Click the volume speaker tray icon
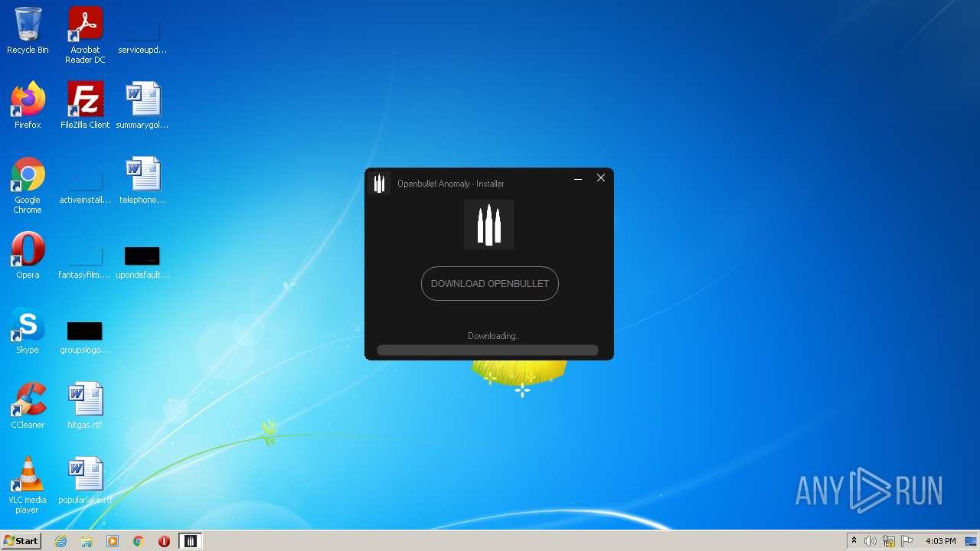Screen dimensions: 980x551 pyautogui.click(x=871, y=541)
